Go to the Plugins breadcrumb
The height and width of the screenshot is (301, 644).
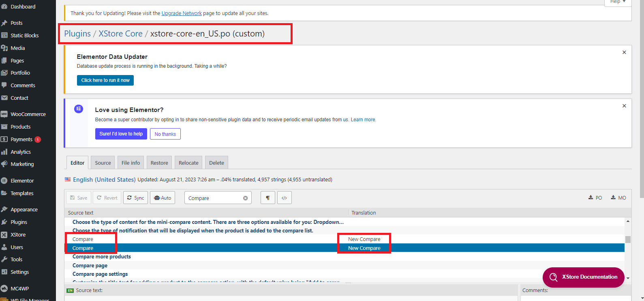pyautogui.click(x=77, y=34)
